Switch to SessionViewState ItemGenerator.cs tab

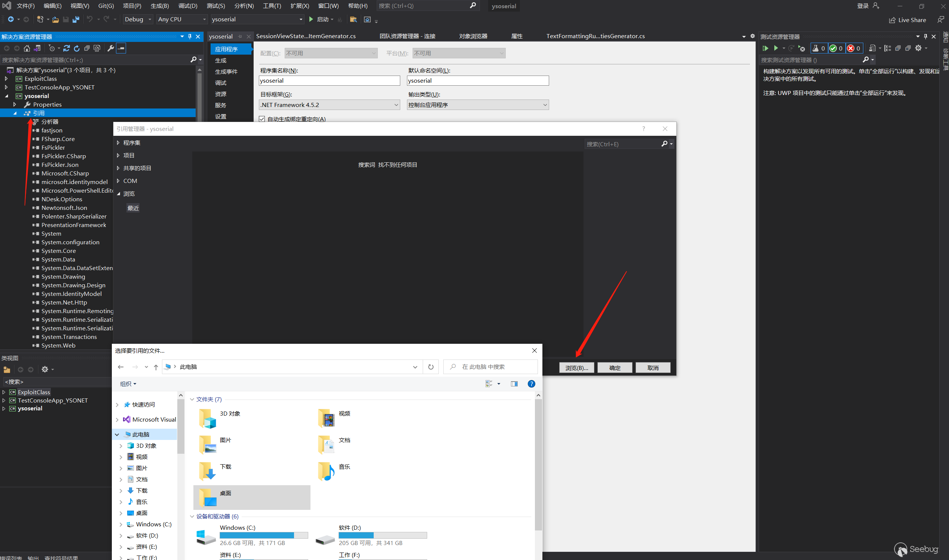pyautogui.click(x=306, y=36)
